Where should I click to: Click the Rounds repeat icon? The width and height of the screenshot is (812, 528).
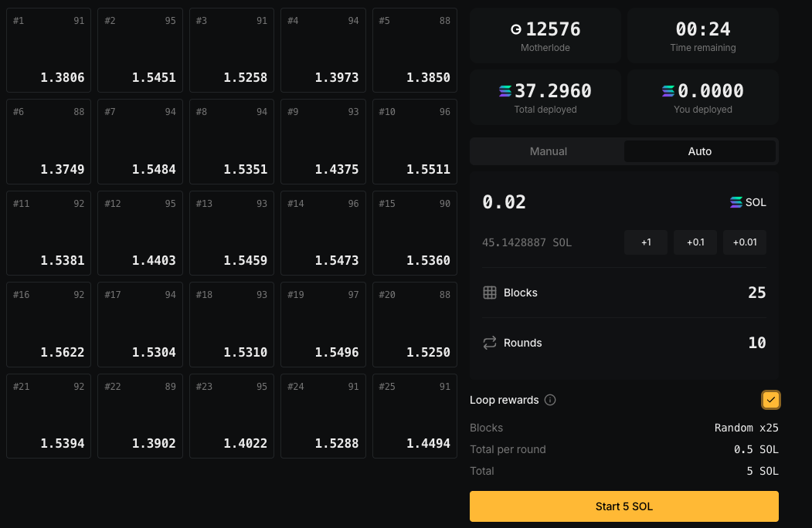(x=489, y=343)
